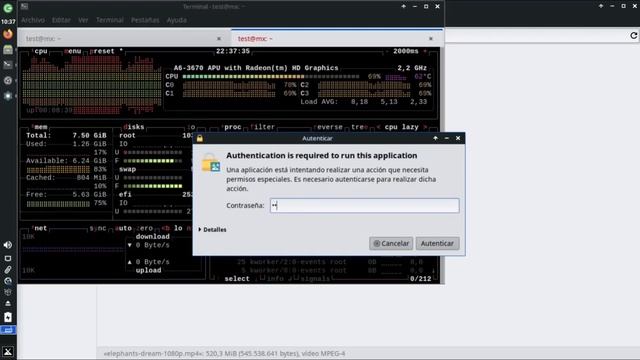Click the terminal launcher in the side panel
This screenshot has height=360, width=640.
click(8, 64)
